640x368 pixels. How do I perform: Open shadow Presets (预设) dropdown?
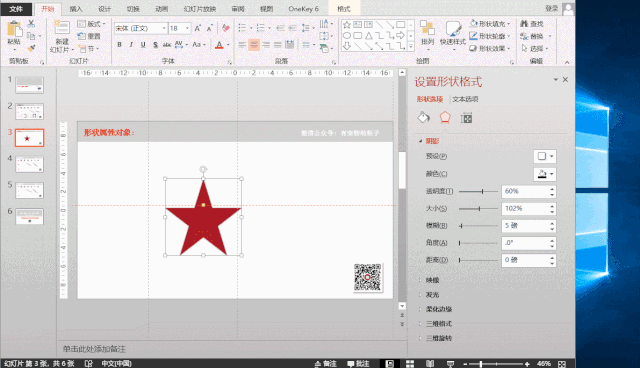[x=545, y=156]
